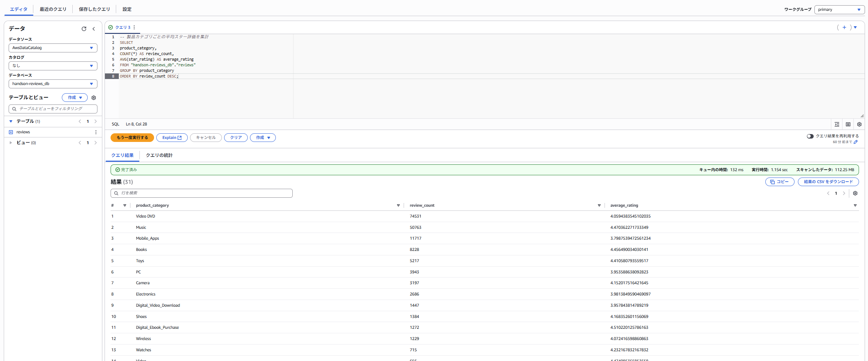Viewport: 868px width, 361px height.
Task: Go to previous views page
Action: (80, 143)
